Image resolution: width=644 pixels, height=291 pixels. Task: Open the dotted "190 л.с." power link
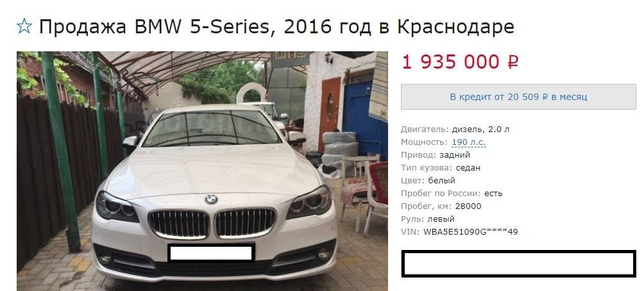pos(469,142)
